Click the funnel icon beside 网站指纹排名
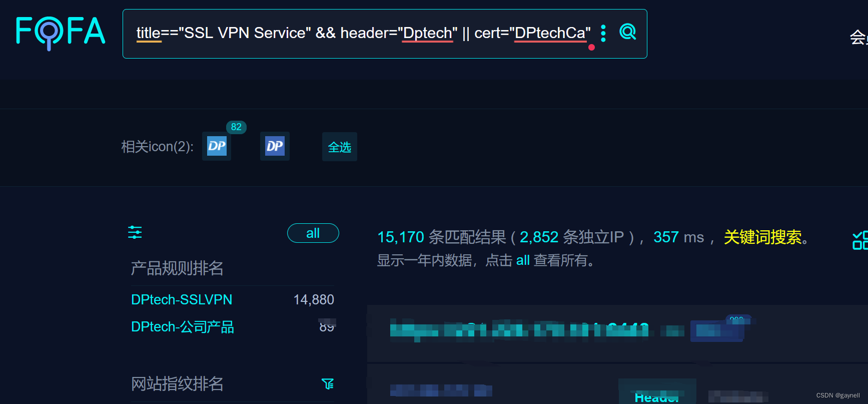The height and width of the screenshot is (404, 868). pos(328,384)
